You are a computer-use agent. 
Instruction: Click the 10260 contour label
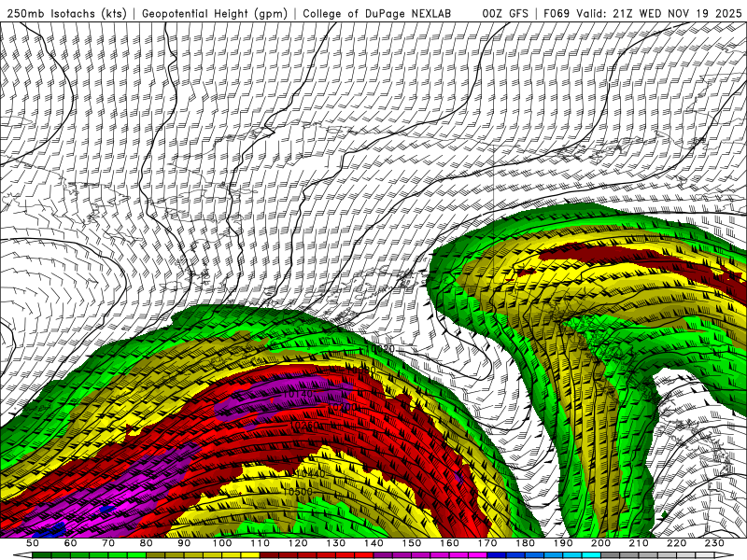[x=304, y=425]
